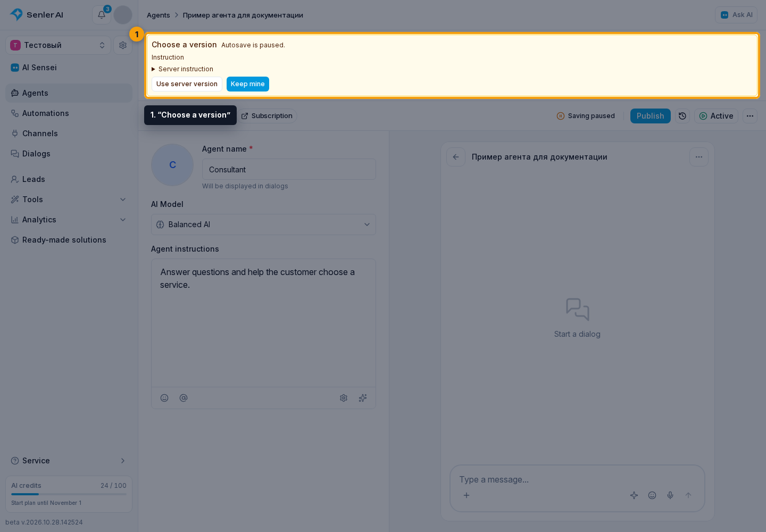This screenshot has width=766, height=532.
Task: Click the AI credits progress bar
Action: (x=69, y=494)
